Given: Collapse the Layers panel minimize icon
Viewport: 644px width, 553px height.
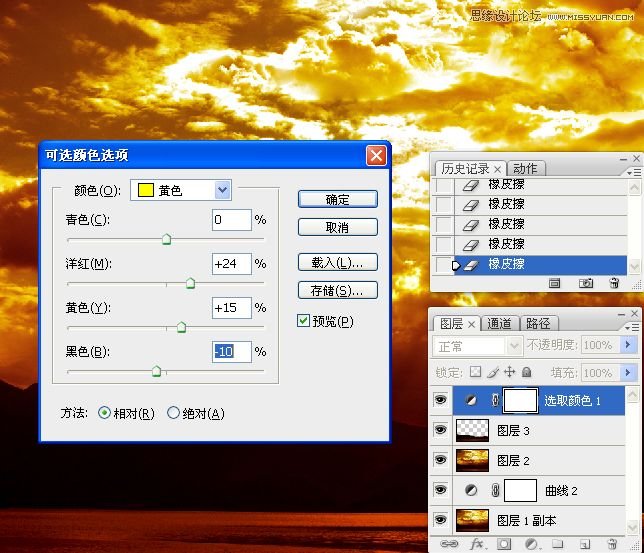Looking at the screenshot, I should [621, 314].
